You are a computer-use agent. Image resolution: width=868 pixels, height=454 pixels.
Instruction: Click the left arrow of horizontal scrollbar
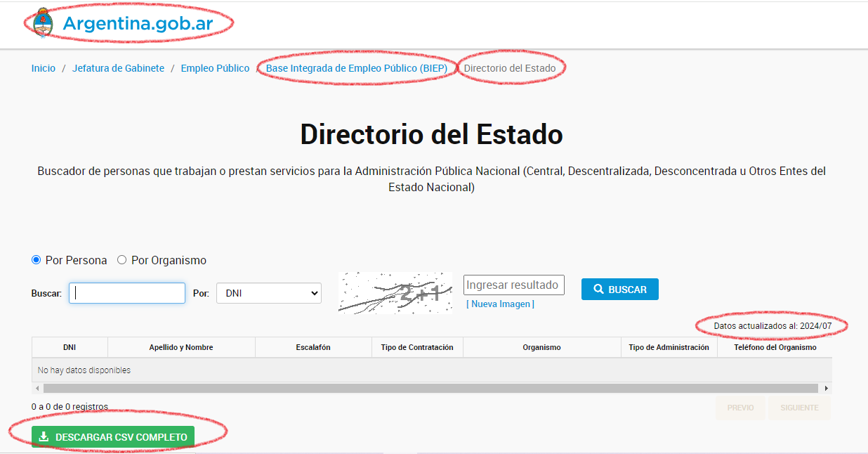pyautogui.click(x=36, y=388)
